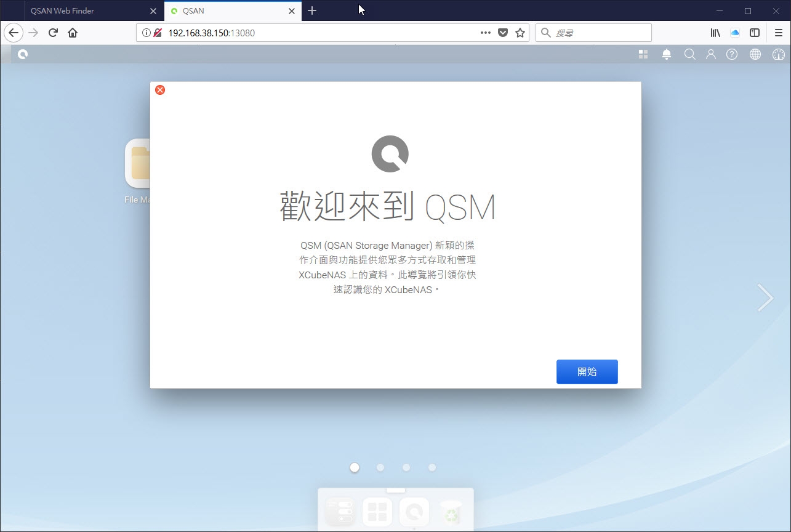The width and height of the screenshot is (791, 532).
Task: Save the page to Pocket
Action: point(503,33)
